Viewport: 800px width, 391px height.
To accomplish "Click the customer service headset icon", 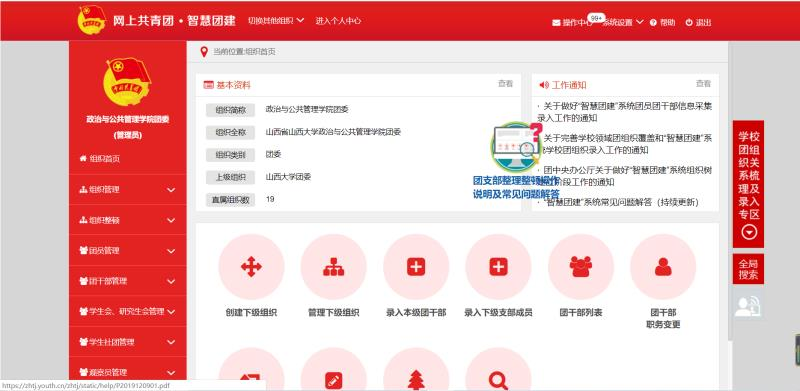I will (x=748, y=307).
